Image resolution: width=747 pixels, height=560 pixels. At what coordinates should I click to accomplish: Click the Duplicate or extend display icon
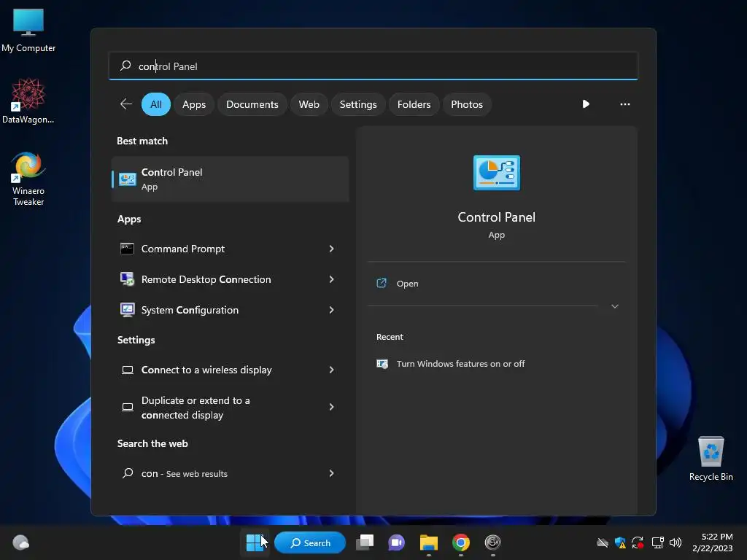point(127,407)
